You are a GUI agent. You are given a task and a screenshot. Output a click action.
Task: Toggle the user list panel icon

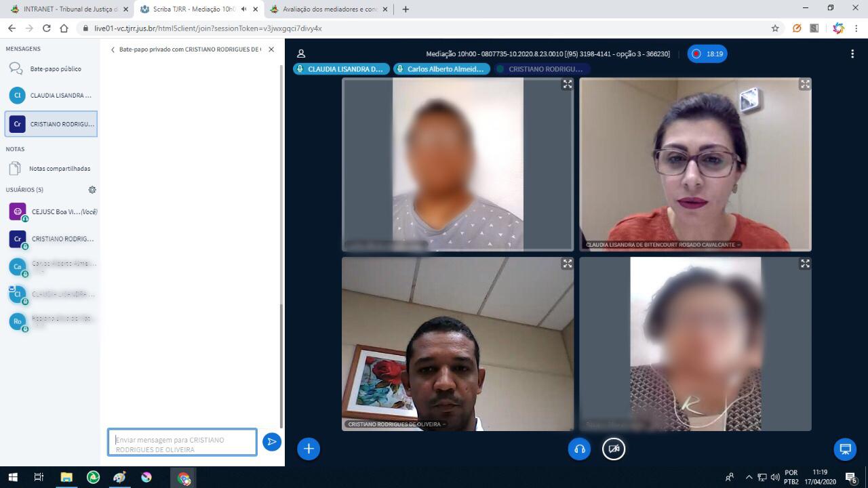coord(301,54)
